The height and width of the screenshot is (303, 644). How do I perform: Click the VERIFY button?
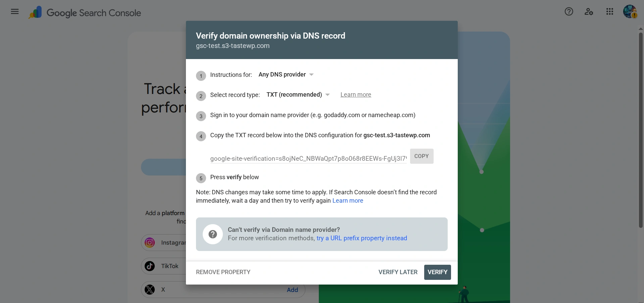click(437, 272)
